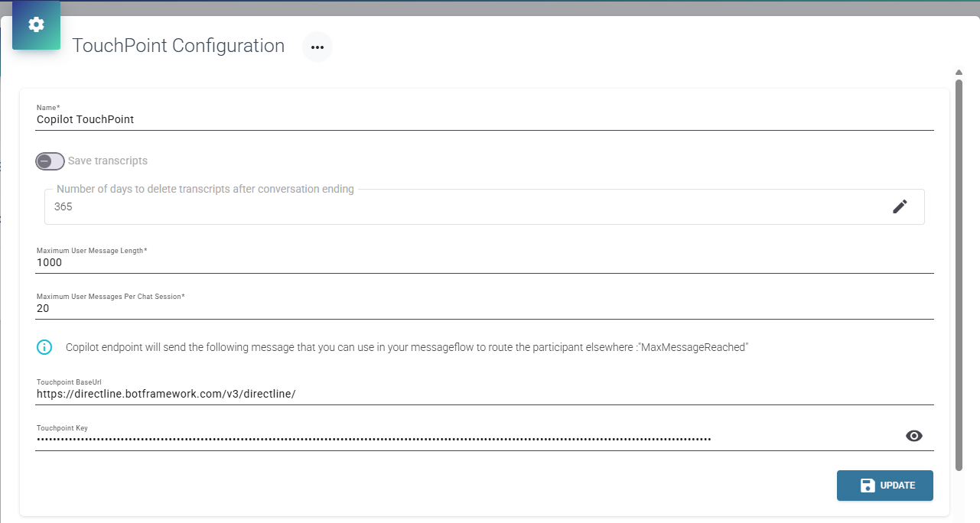Click the 'Number of days to delete transcripts' label
Viewport: 980px width, 523px height.
pyautogui.click(x=205, y=189)
